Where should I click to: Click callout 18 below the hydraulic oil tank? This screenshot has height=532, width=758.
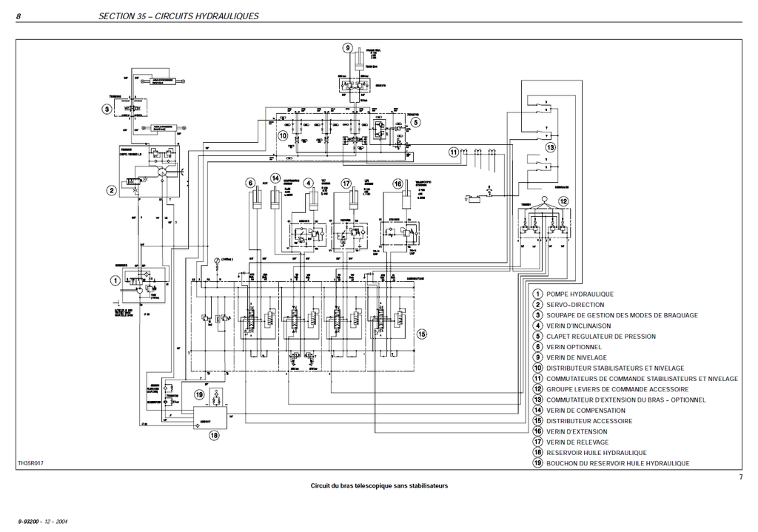coord(214,435)
